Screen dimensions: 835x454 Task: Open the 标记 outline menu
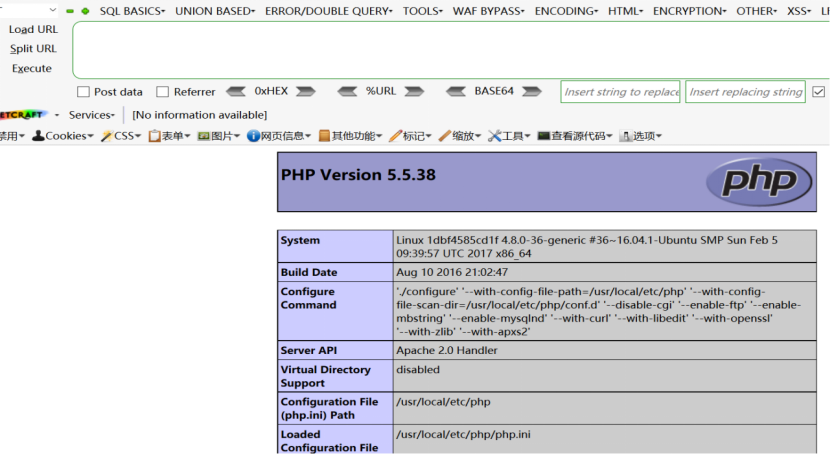[x=410, y=136]
